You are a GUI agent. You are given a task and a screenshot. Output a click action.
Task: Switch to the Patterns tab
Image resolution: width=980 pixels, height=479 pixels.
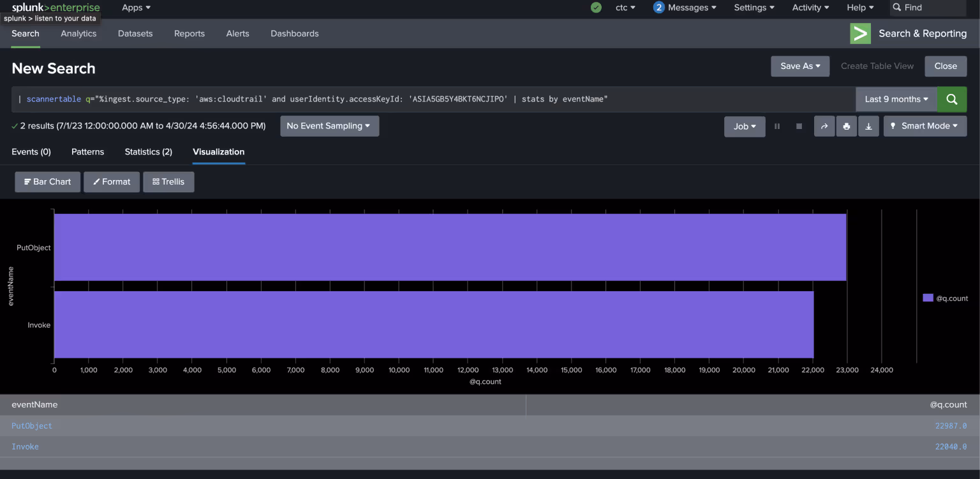click(x=87, y=152)
